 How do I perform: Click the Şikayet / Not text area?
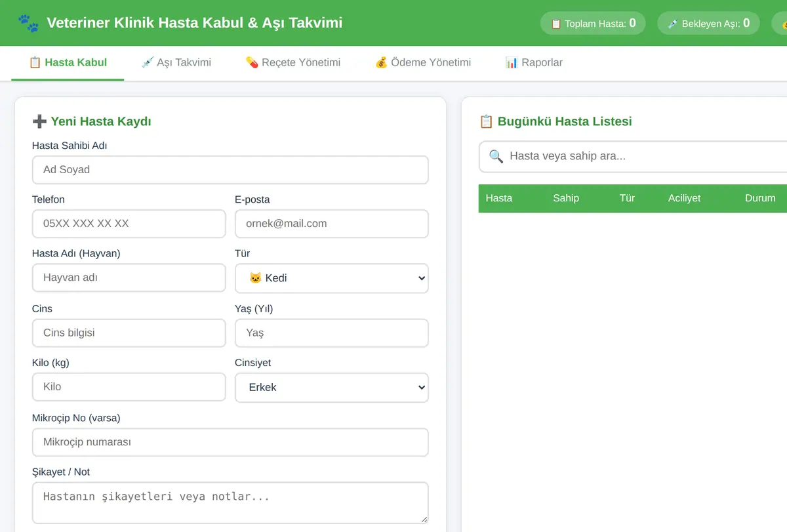(x=230, y=503)
